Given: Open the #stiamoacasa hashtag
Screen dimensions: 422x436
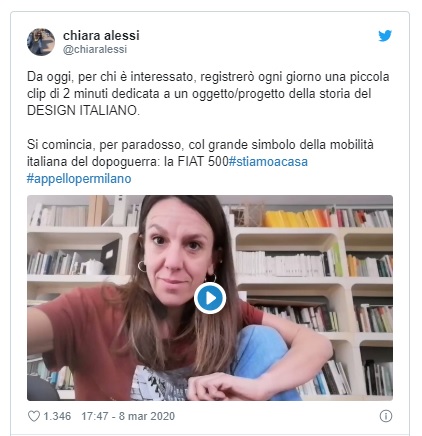Looking at the screenshot, I should pyautogui.click(x=268, y=162).
